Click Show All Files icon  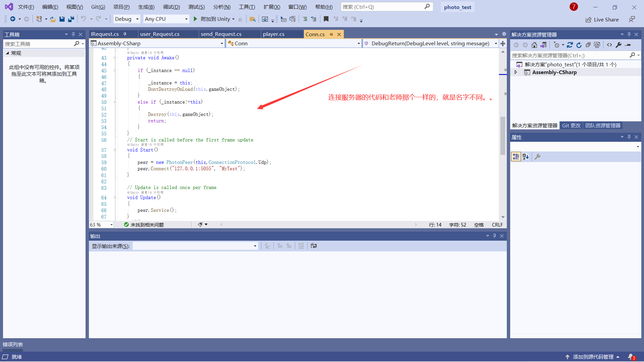tap(597, 45)
